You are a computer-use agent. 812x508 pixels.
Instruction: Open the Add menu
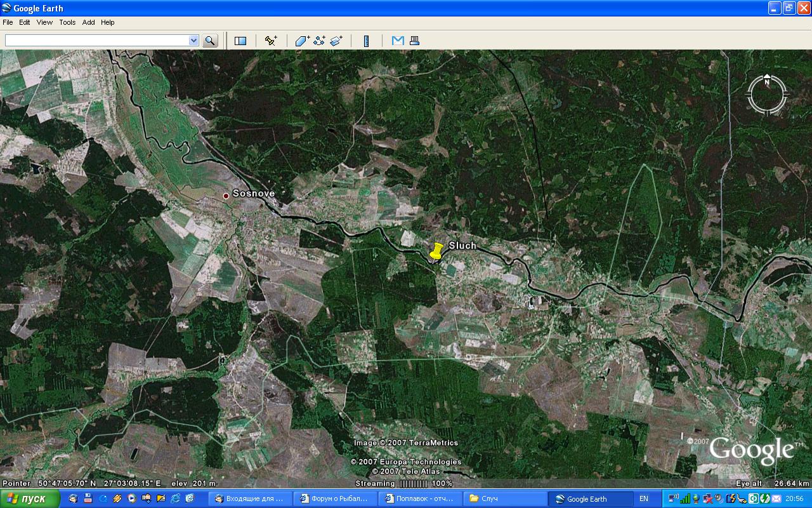[88, 22]
